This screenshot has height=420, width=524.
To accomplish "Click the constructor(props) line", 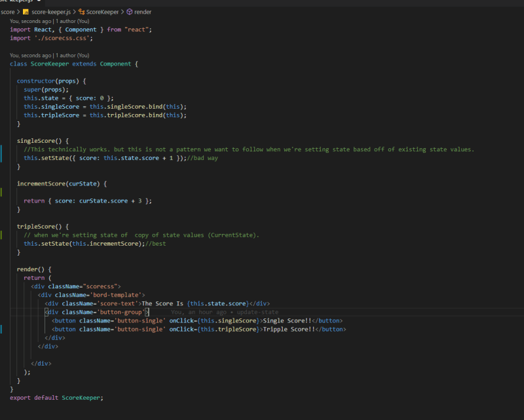I will click(52, 81).
